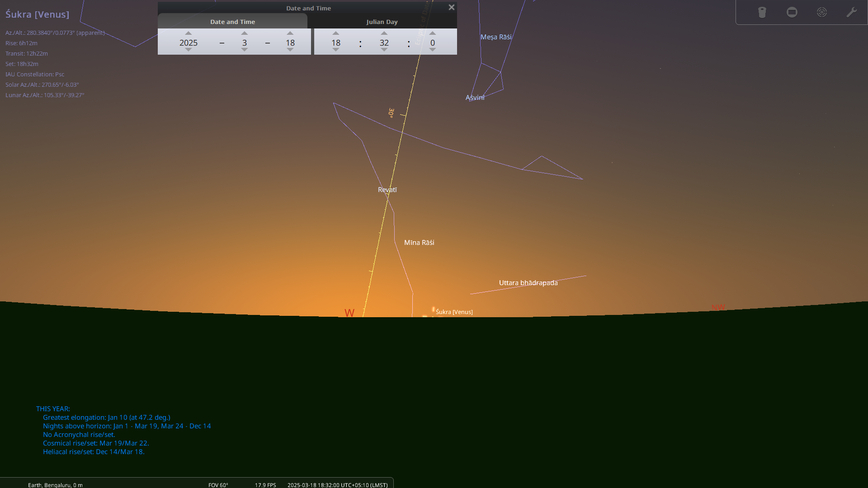Select the Date and Time tab

pos(232,21)
